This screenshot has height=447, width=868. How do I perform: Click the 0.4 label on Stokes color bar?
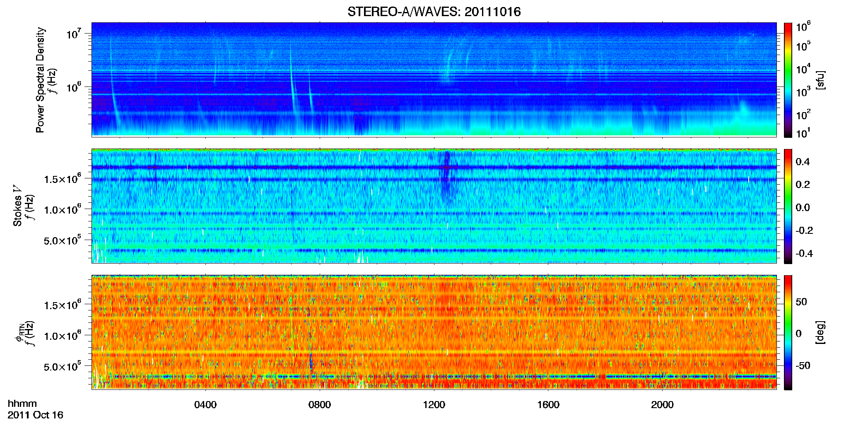tap(803, 162)
